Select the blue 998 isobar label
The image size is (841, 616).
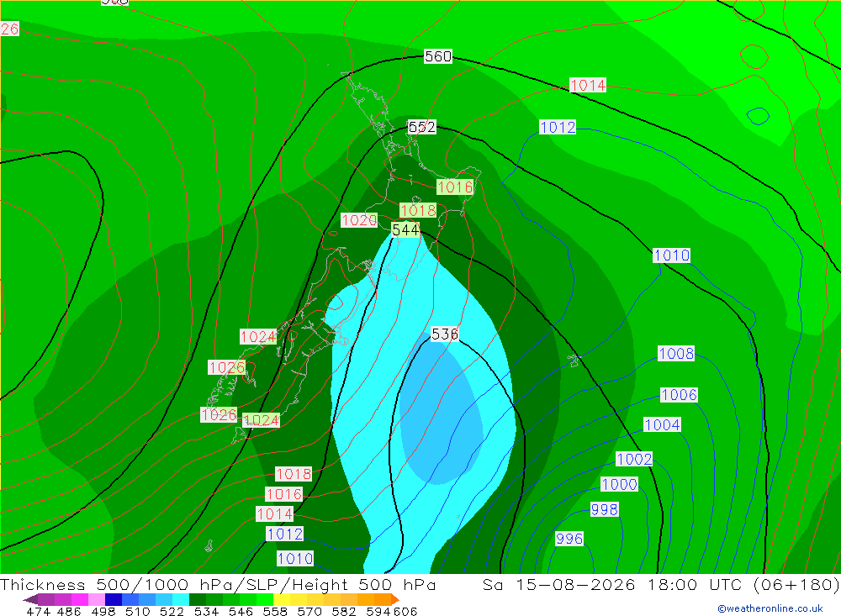point(605,509)
